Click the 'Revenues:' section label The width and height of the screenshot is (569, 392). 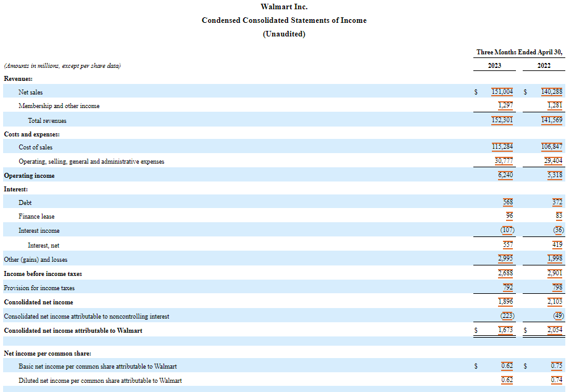point(18,79)
